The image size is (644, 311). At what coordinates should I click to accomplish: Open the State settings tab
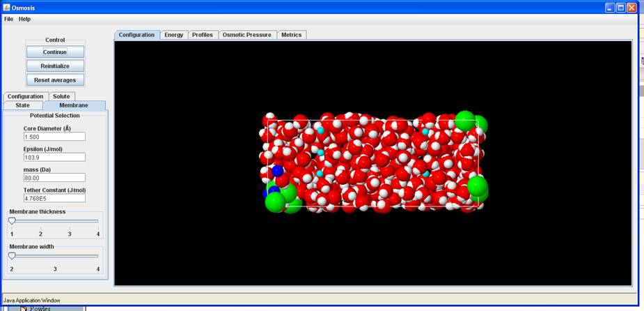coord(23,105)
